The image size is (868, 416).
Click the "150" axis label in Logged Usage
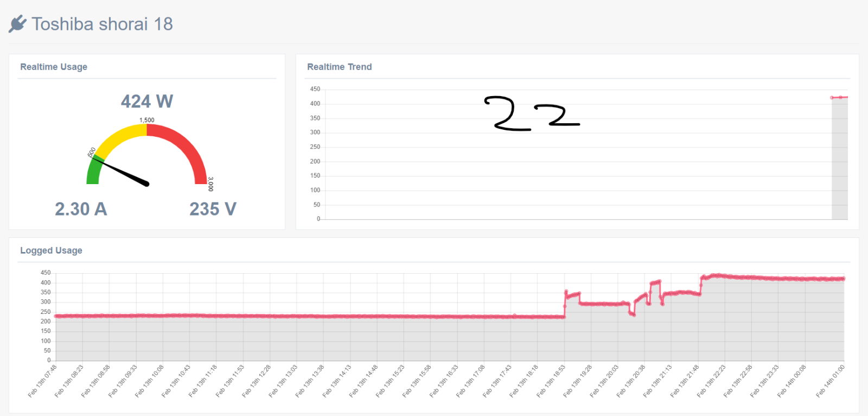pyautogui.click(x=46, y=331)
